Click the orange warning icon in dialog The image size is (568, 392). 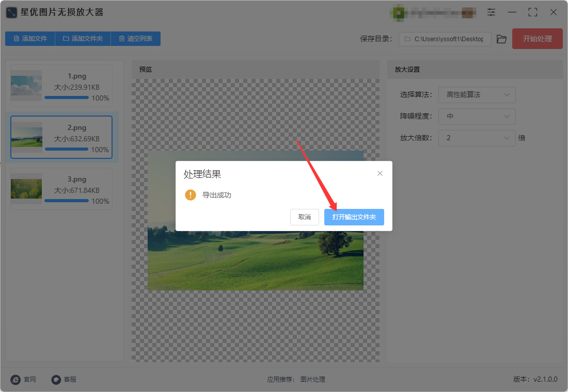(x=190, y=195)
